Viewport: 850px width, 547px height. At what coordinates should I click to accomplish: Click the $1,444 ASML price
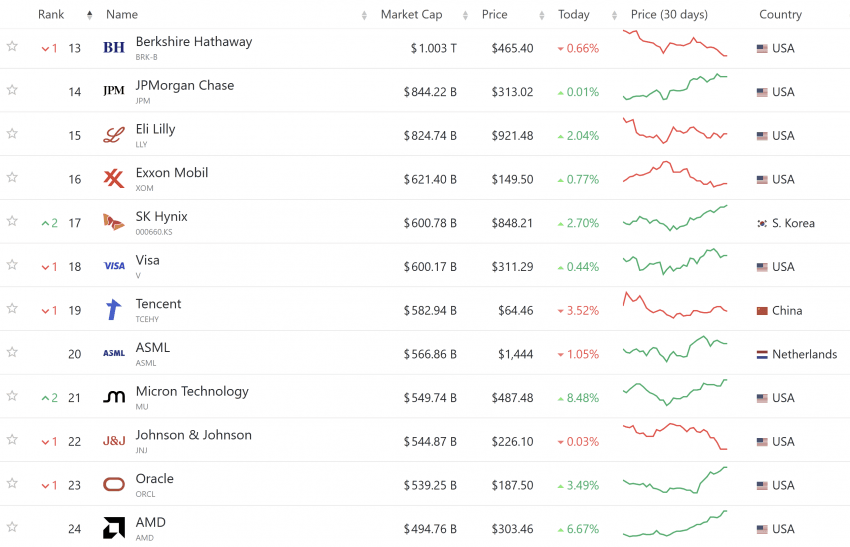[x=516, y=355]
